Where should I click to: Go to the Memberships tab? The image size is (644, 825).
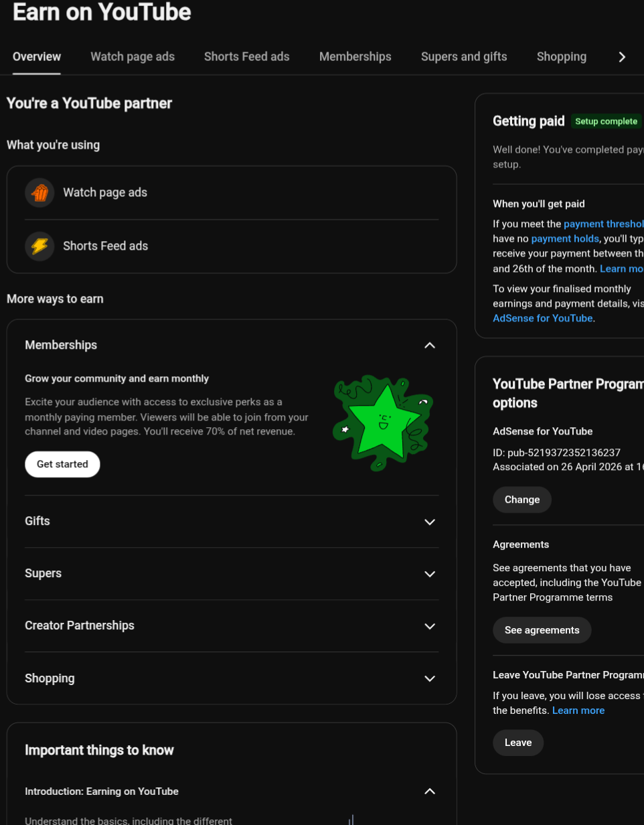(x=355, y=57)
